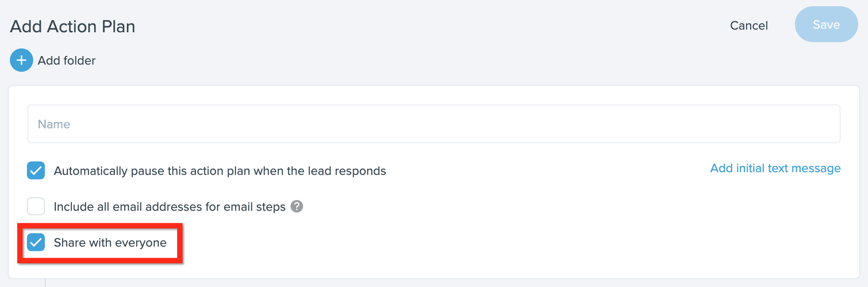
Task: Focus the Name input field
Action: [x=434, y=124]
